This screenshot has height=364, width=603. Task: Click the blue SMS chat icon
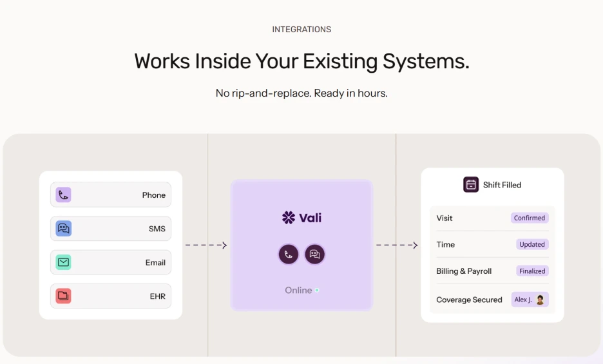point(63,229)
